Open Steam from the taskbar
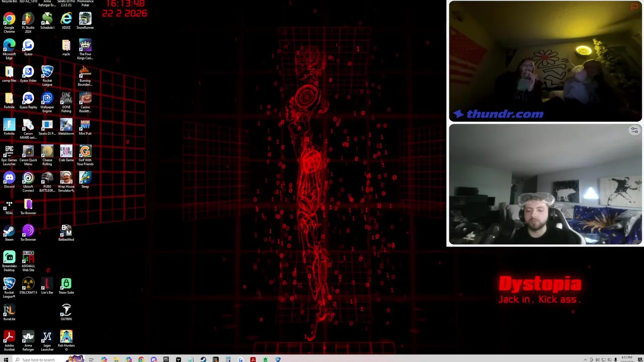 click(x=203, y=359)
